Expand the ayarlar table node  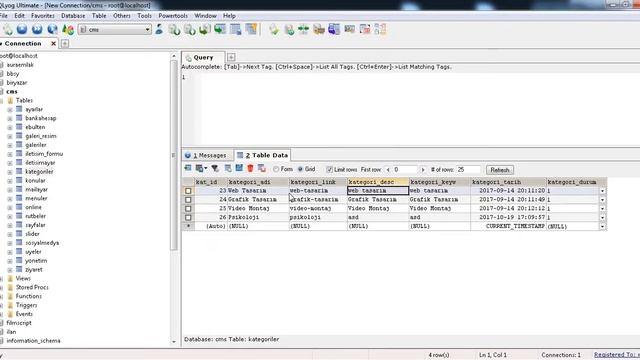pos(10,109)
